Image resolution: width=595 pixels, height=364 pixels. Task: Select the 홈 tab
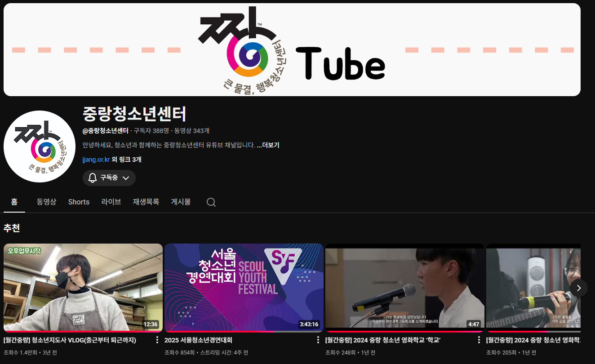pos(14,202)
